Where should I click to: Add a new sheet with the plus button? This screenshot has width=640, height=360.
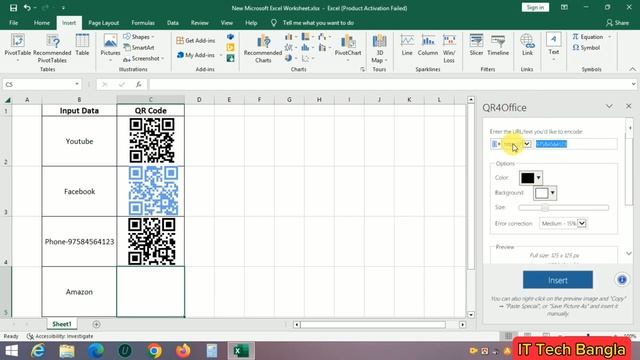point(96,324)
